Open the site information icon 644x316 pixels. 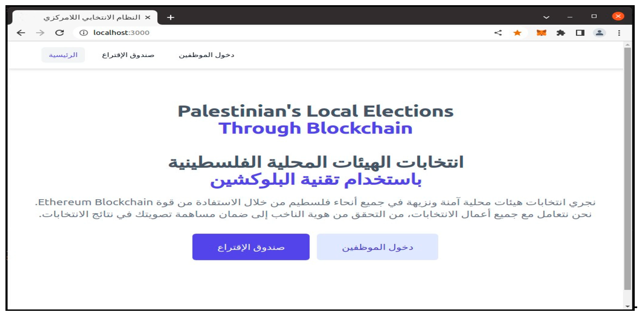84,33
